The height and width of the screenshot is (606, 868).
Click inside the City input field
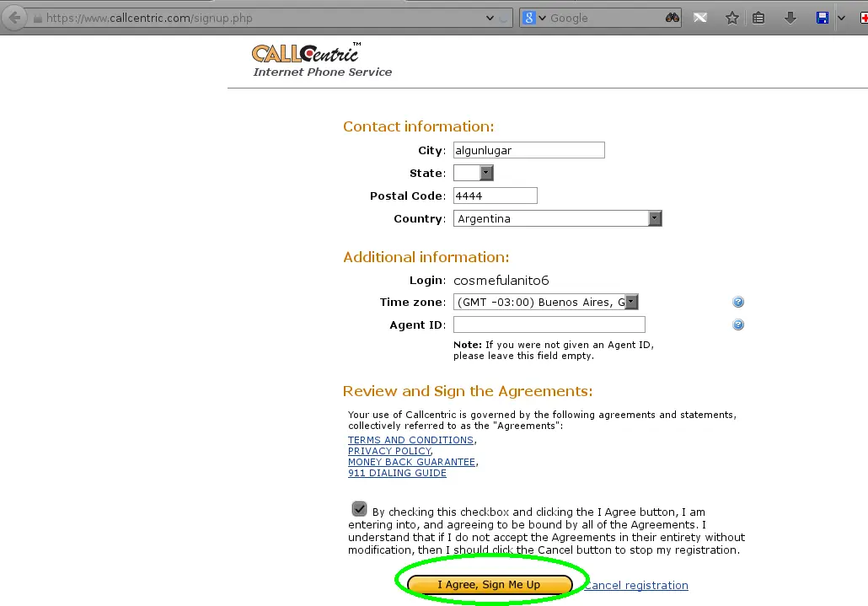click(528, 149)
